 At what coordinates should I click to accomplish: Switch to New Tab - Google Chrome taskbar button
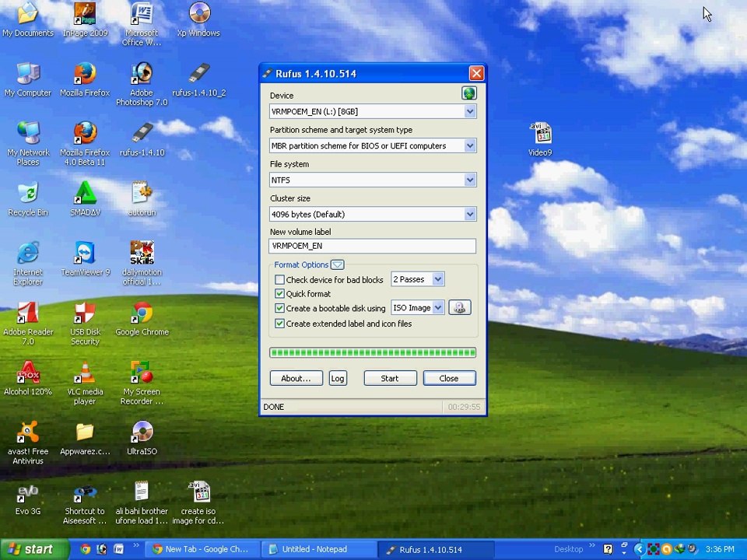pos(202,549)
